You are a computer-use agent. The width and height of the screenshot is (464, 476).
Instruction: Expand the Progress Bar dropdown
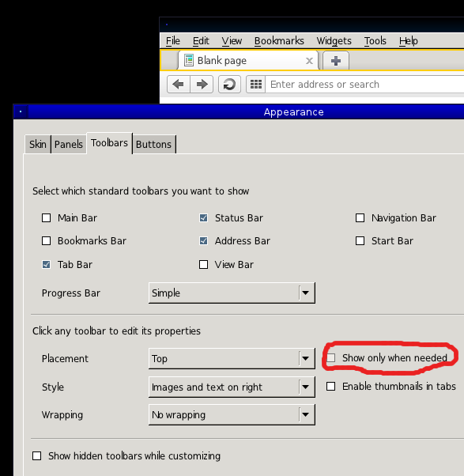[x=232, y=293]
